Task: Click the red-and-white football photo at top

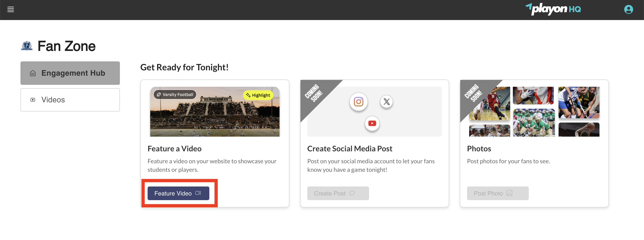Action: [x=533, y=96]
